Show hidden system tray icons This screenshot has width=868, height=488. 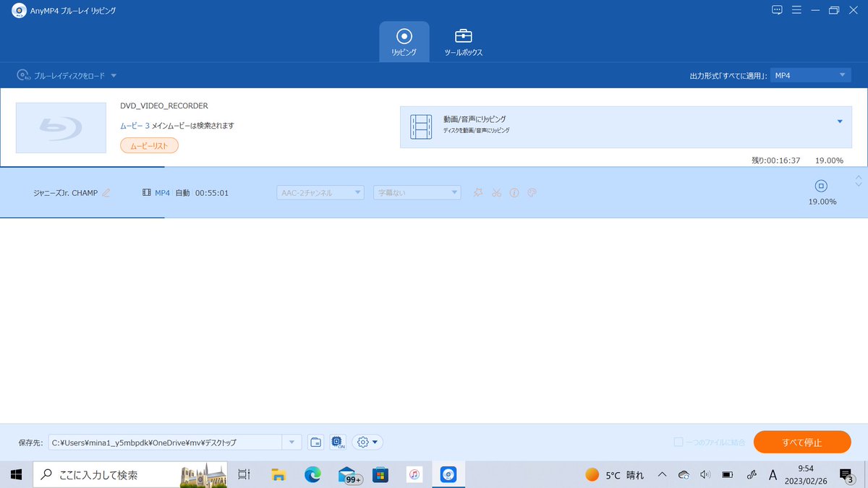coord(662,475)
